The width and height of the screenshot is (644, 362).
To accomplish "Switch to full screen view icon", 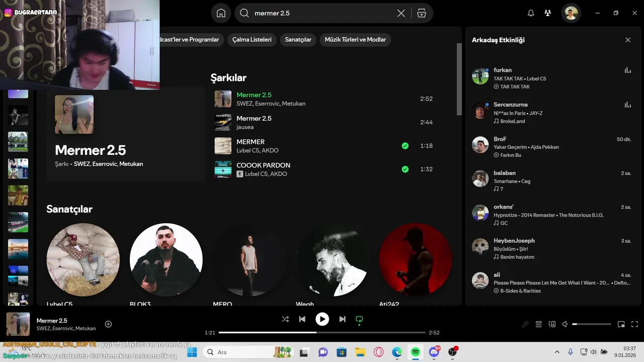I will [x=634, y=324].
